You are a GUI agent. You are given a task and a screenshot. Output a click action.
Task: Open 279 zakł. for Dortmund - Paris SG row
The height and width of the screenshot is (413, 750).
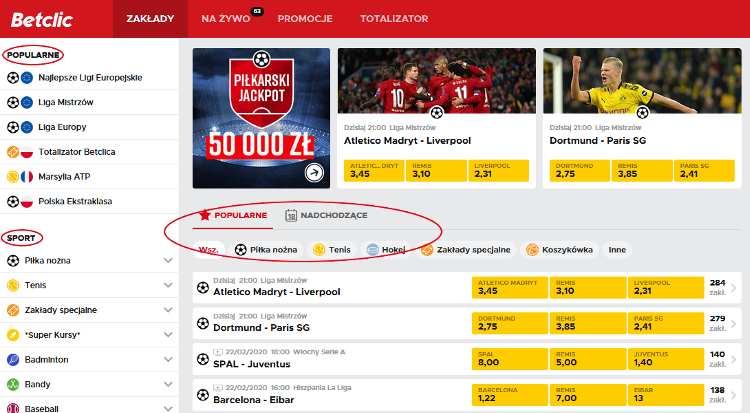coord(722,324)
